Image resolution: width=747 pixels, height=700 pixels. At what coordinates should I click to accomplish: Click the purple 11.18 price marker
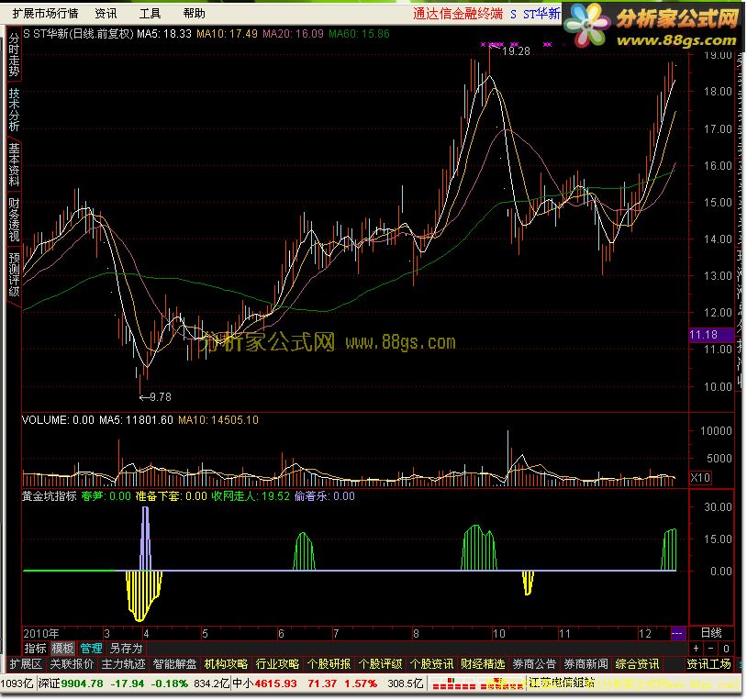pos(712,335)
